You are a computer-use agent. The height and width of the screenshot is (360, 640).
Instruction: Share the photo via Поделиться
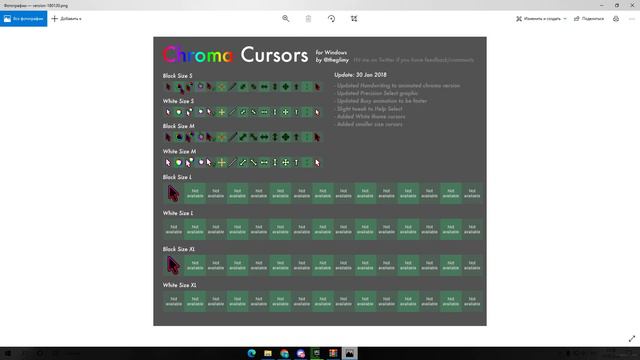point(589,19)
